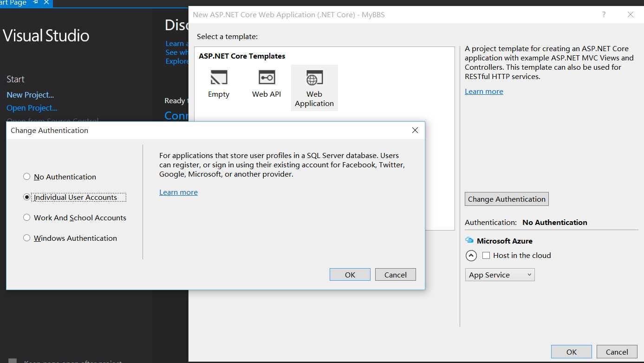Screen dimensions: 644x363
Task: Click the Microsoft Azure heading text
Action: (x=505, y=241)
